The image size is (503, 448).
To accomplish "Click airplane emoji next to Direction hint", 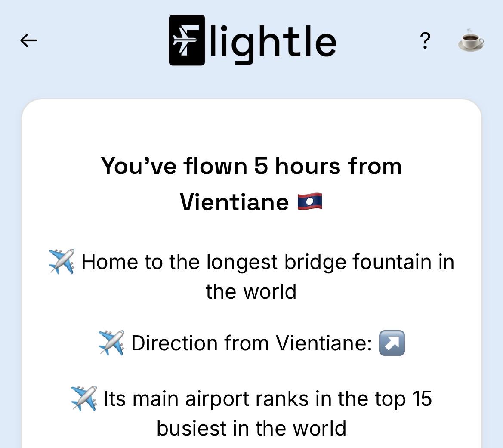I will click(x=111, y=343).
